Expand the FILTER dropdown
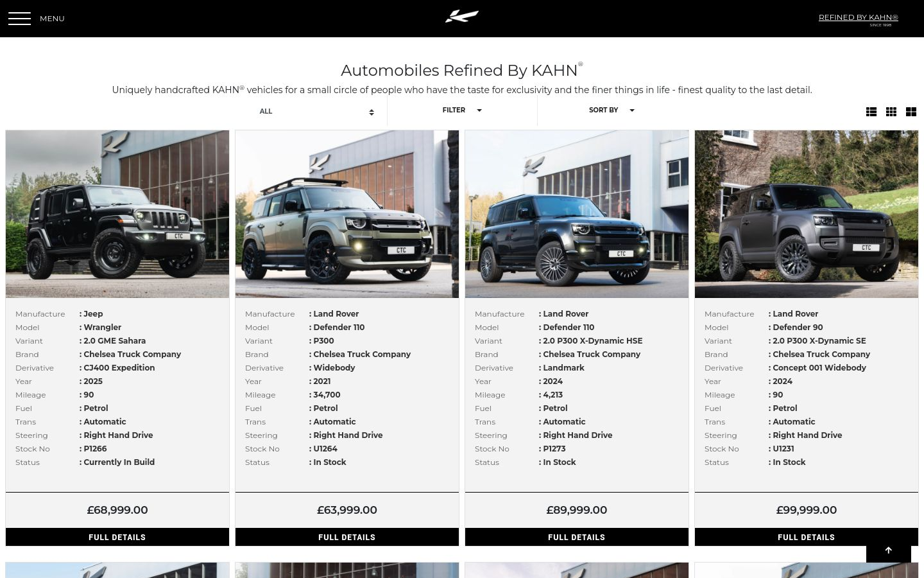Screen dimensions: 924x578 tap(462, 110)
